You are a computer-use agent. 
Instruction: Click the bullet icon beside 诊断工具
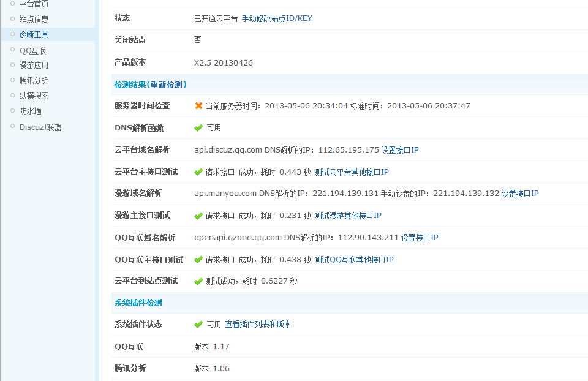[x=12, y=34]
